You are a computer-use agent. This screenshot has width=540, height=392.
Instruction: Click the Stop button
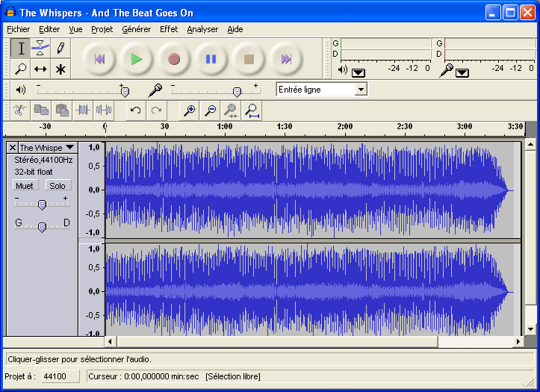pyautogui.click(x=249, y=59)
